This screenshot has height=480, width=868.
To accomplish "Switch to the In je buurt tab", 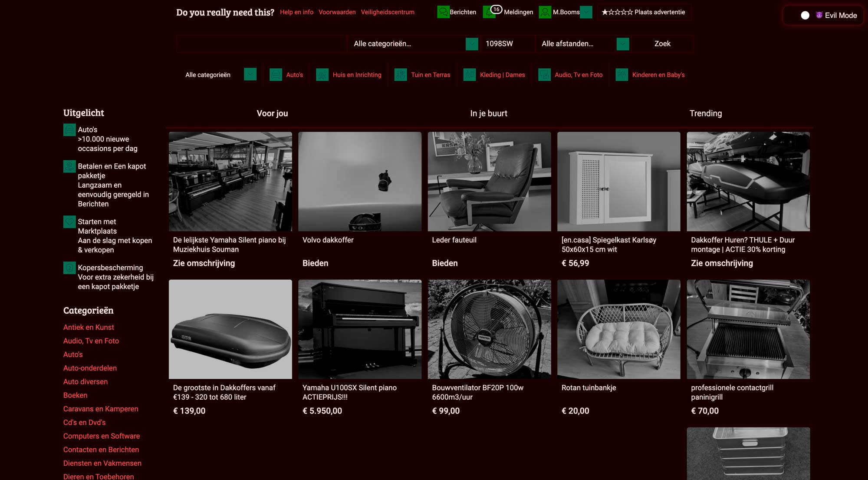I will 489,113.
